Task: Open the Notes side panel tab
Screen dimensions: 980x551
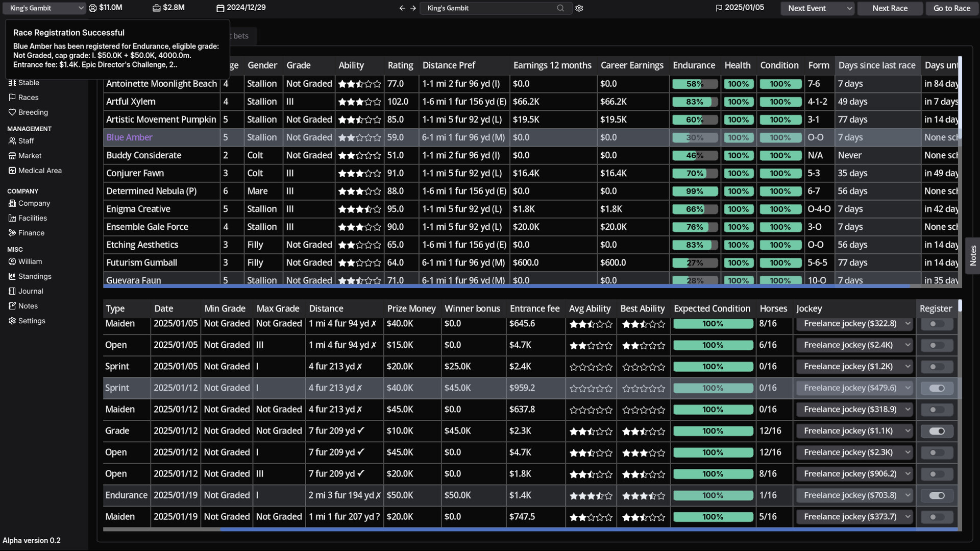Action: pos(973,255)
